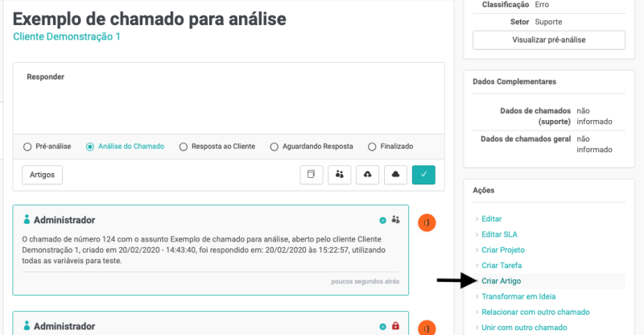Click the solid cloud icon button
The width and height of the screenshot is (644, 335).
click(x=395, y=175)
